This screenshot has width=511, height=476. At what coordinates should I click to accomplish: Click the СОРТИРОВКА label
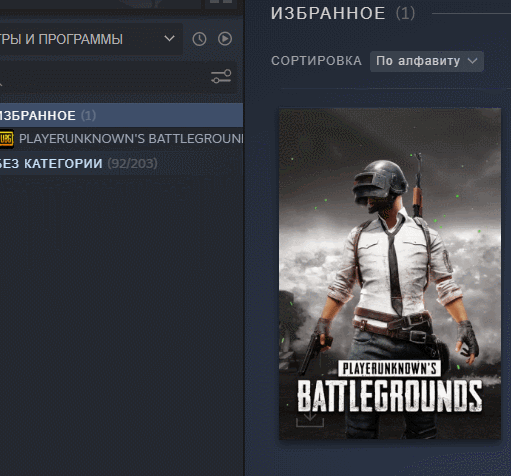point(316,61)
